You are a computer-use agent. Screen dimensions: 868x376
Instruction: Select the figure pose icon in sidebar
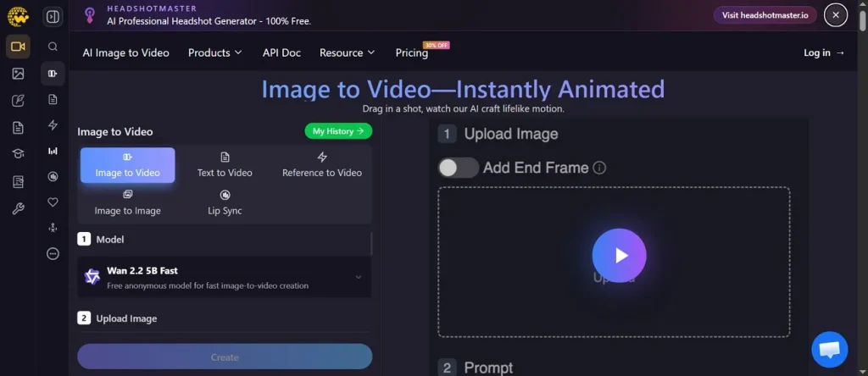coord(53,228)
